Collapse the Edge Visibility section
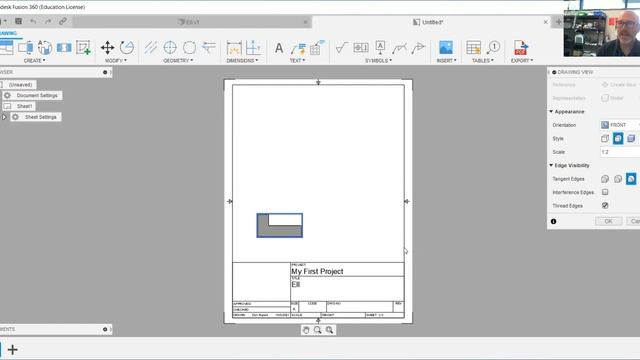Viewport: 640px width, 360px height. point(551,165)
